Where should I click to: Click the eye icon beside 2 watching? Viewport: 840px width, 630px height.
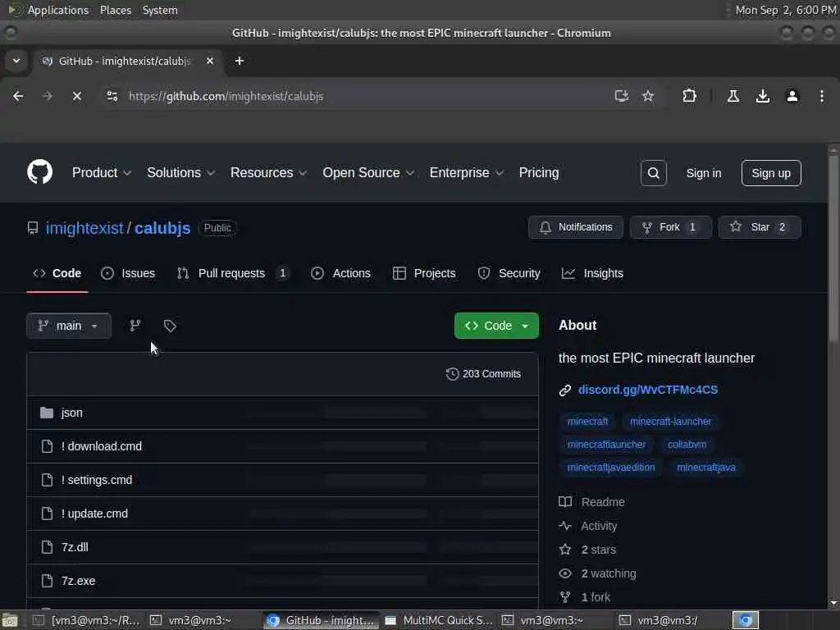tap(565, 573)
